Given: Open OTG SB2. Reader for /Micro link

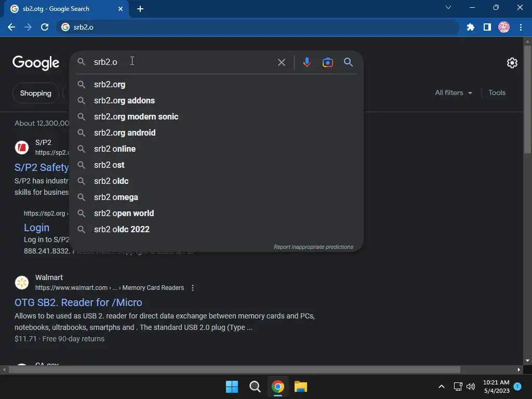Looking at the screenshot, I should pyautogui.click(x=78, y=302).
